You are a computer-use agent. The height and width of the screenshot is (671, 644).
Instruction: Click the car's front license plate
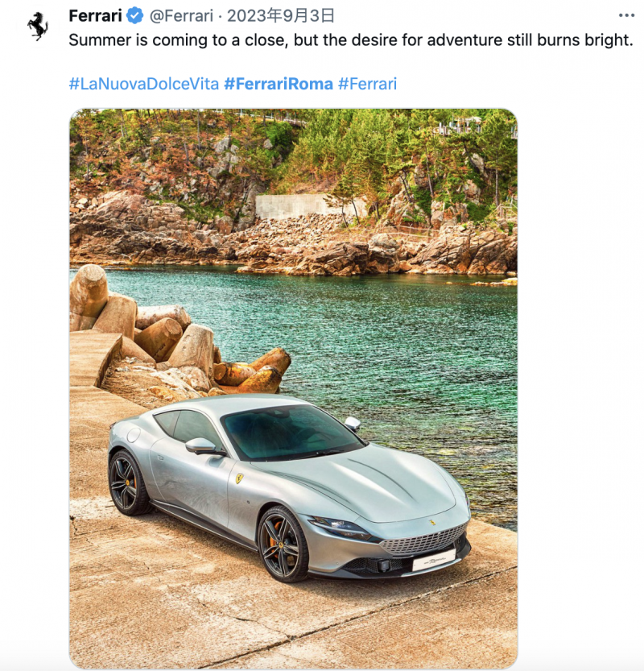point(434,560)
